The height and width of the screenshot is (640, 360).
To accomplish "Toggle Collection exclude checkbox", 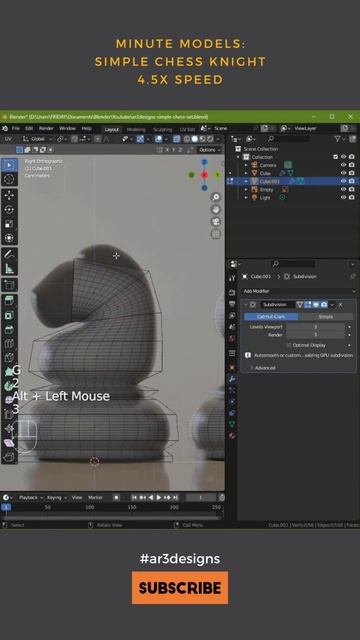I will coord(336,157).
